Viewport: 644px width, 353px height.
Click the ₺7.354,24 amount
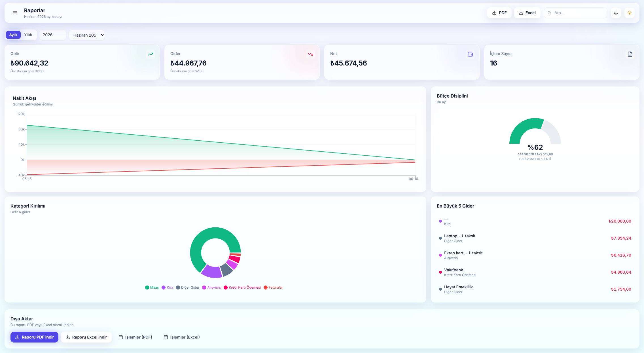621,238
